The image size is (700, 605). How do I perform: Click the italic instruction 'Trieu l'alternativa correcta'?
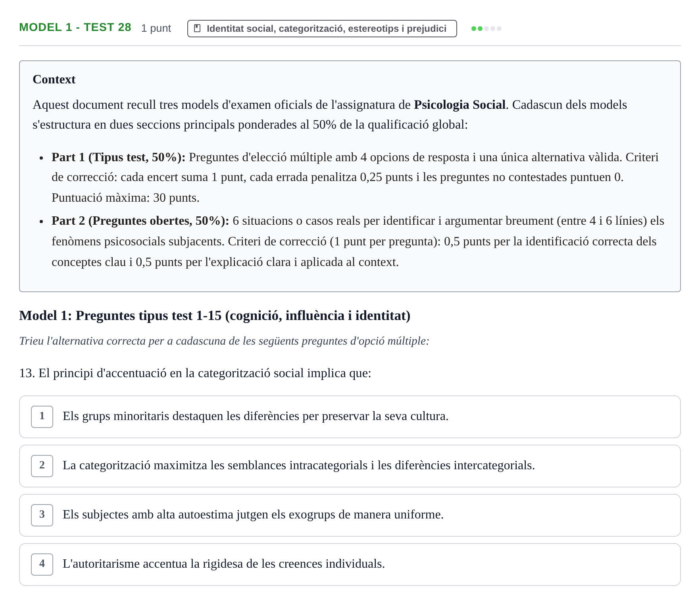pos(224,341)
